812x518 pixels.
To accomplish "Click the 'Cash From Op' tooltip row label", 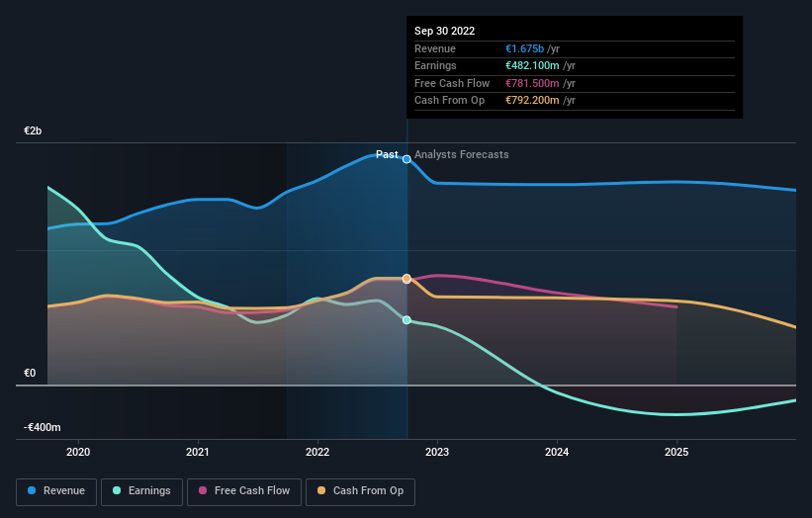I will (x=449, y=101).
